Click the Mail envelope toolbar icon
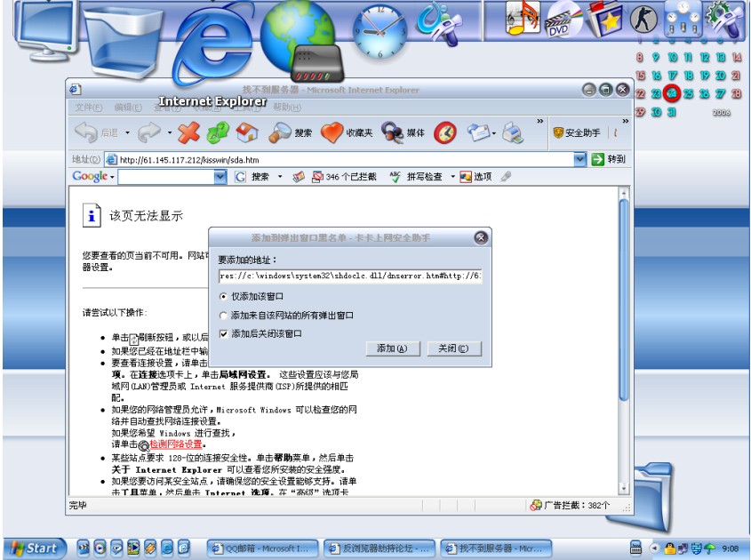 [x=478, y=132]
